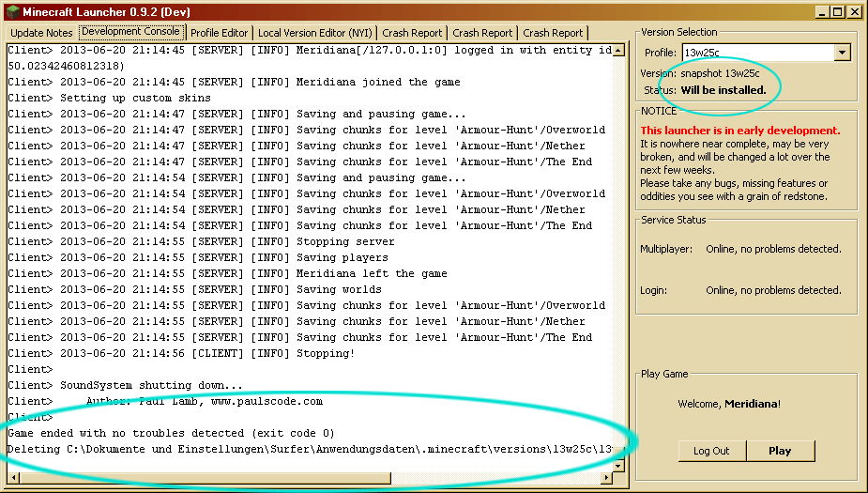
Task: Click the version text 'snapshot 13w25c'
Action: pyautogui.click(x=720, y=73)
